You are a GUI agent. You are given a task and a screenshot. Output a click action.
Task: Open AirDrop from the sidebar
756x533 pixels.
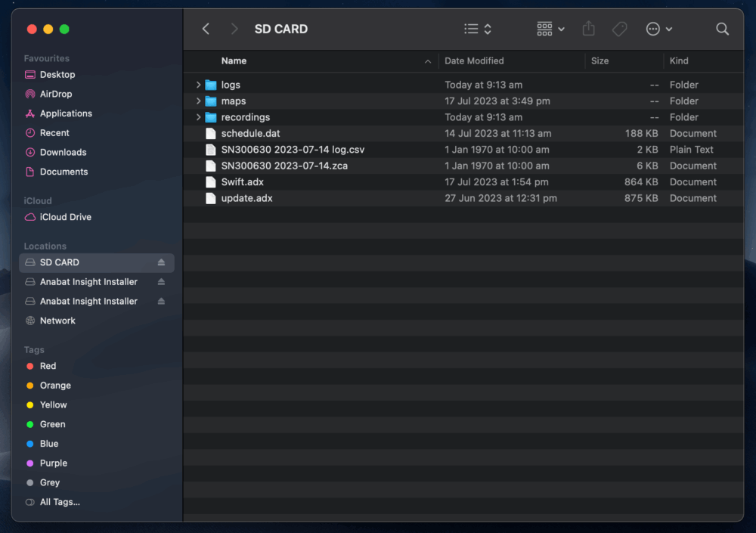pos(55,94)
